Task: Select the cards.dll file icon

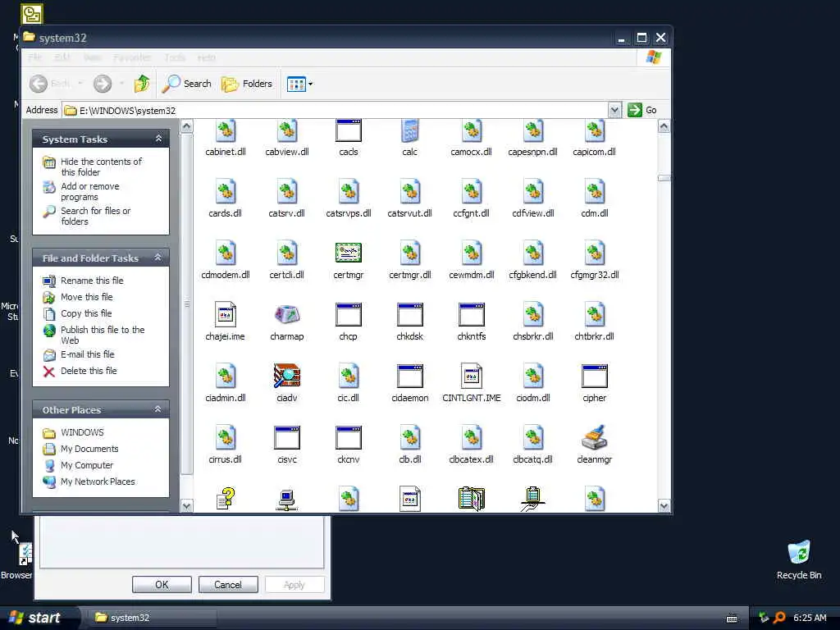Action: [x=225, y=192]
